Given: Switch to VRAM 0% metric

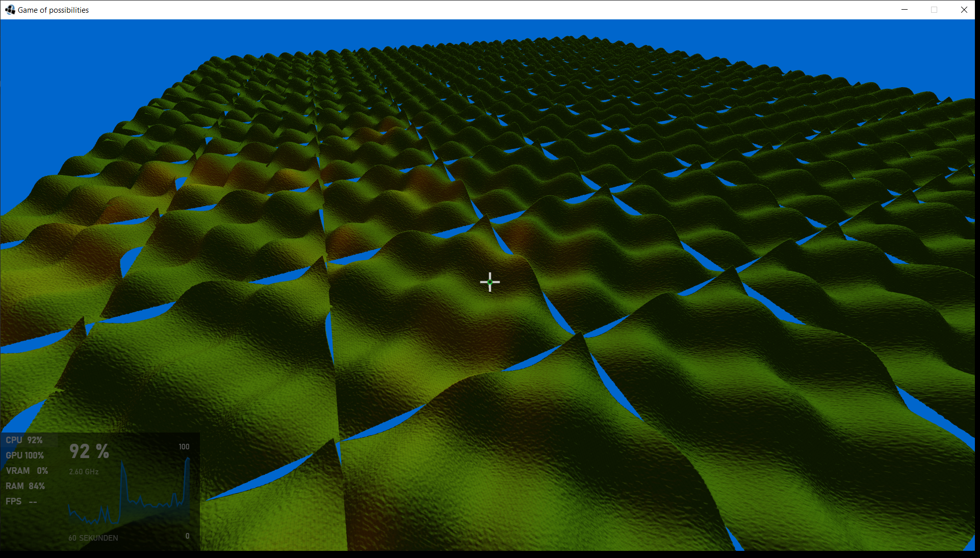Looking at the screenshot, I should pos(27,471).
